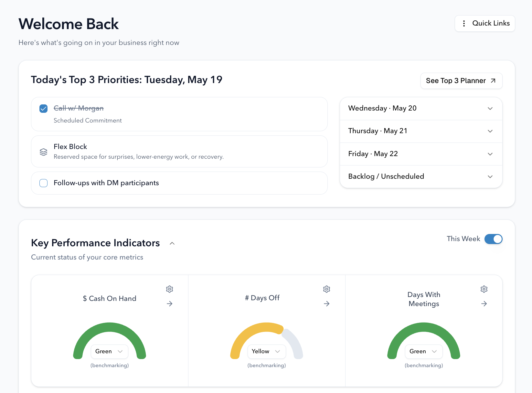Click the Current status of your core metrics subtitle
Screen dimensions: 532x393
(87, 257)
